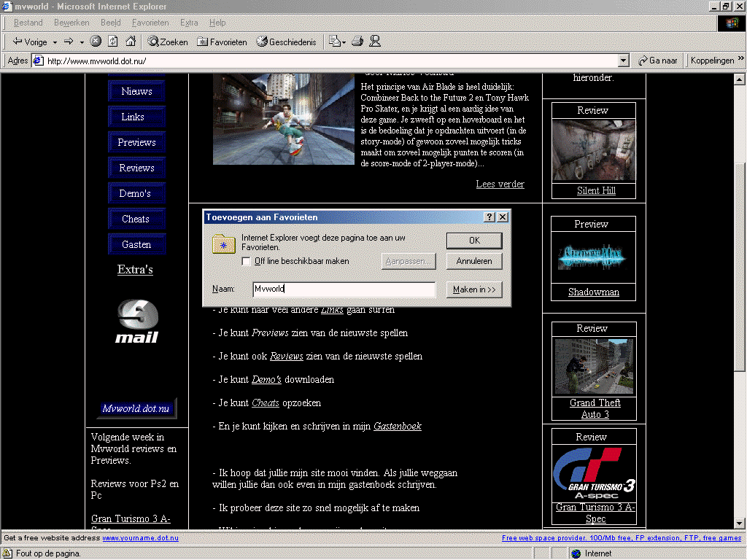The image size is (747, 560).
Task: Click the Free web space provider link
Action: click(x=622, y=538)
